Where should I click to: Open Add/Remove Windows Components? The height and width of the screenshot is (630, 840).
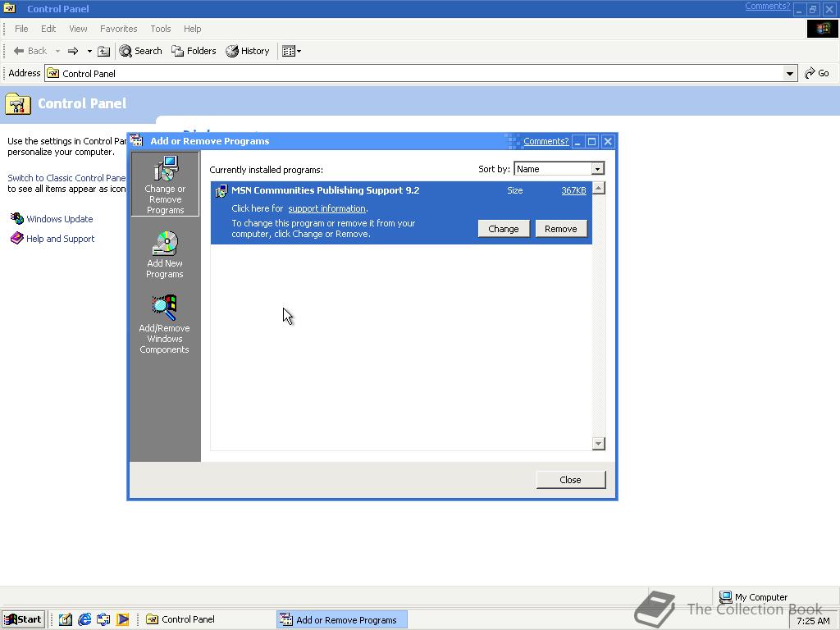[164, 323]
